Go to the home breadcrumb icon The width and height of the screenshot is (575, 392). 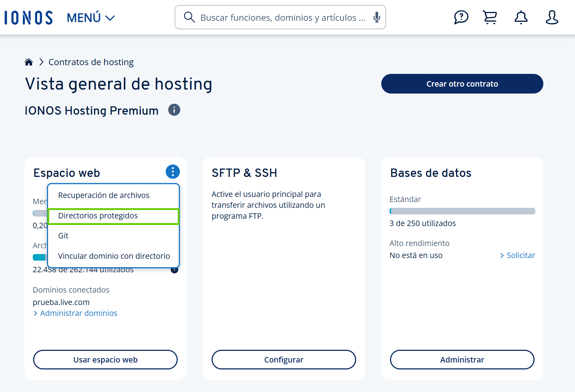click(x=29, y=62)
